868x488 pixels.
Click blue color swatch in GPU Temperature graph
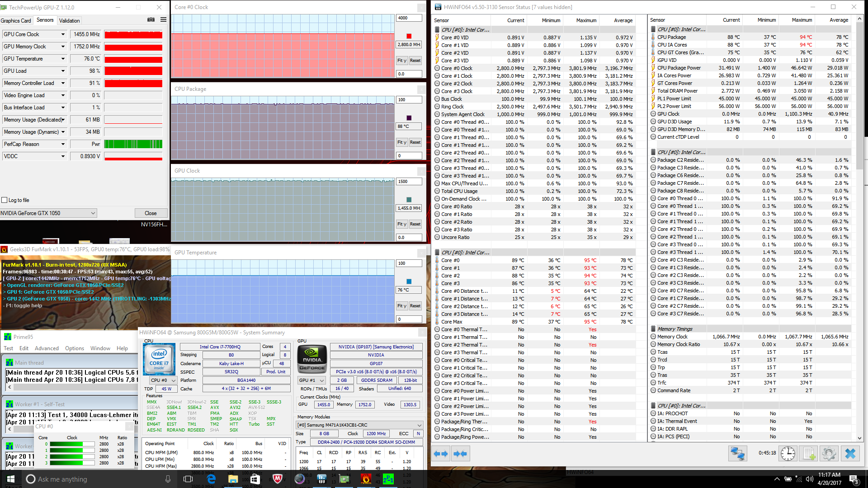point(409,282)
